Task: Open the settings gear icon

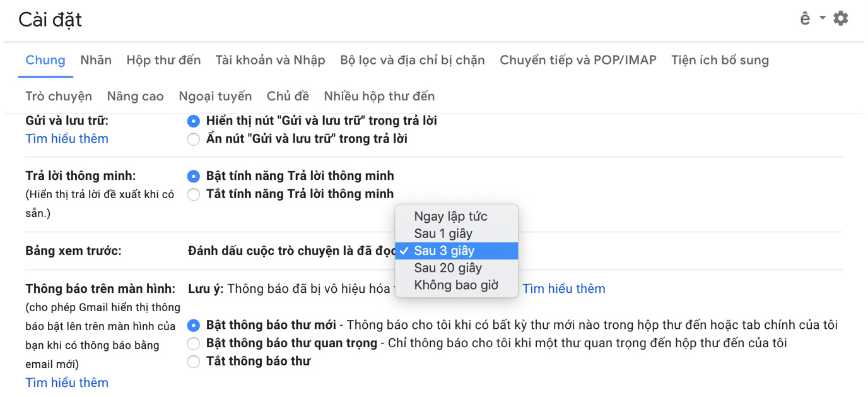Action: coord(840,18)
